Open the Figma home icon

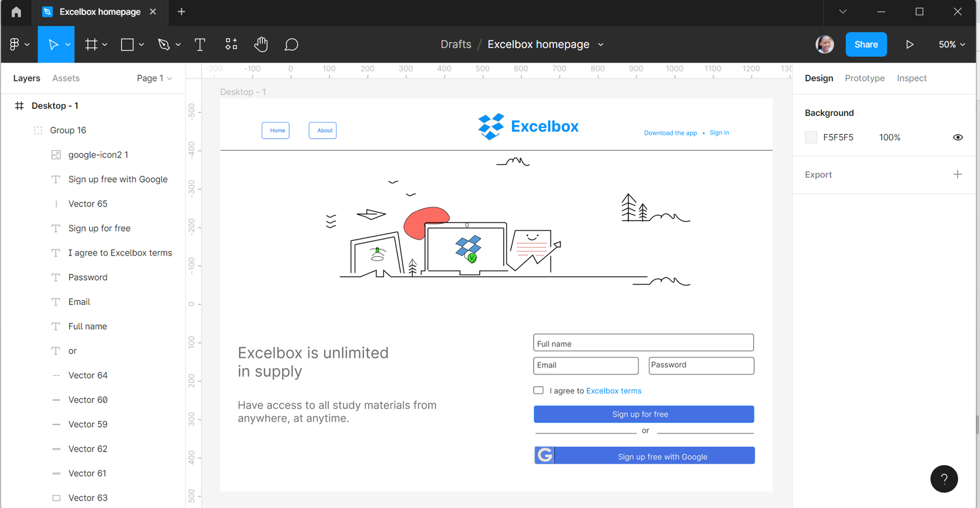[17, 12]
